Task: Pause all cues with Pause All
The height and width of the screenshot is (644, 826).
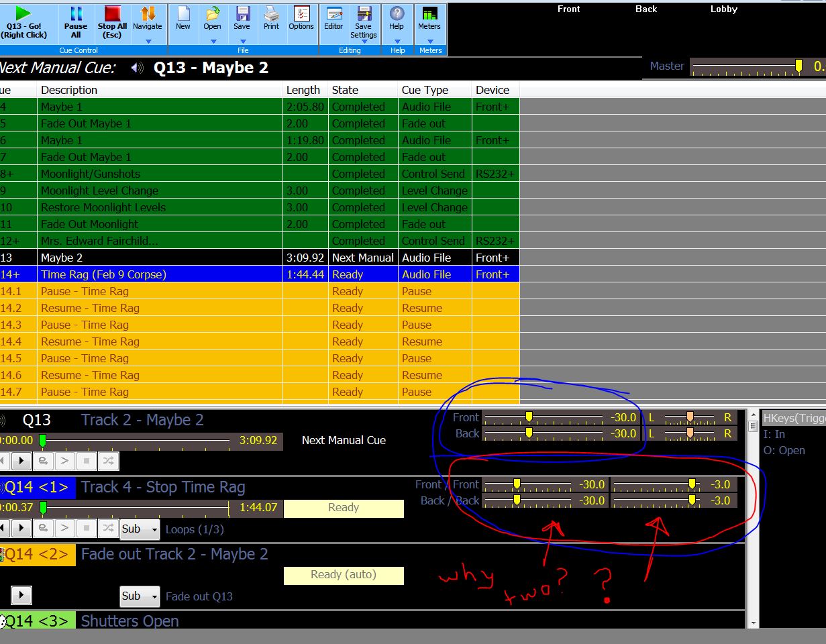Action: point(76,20)
